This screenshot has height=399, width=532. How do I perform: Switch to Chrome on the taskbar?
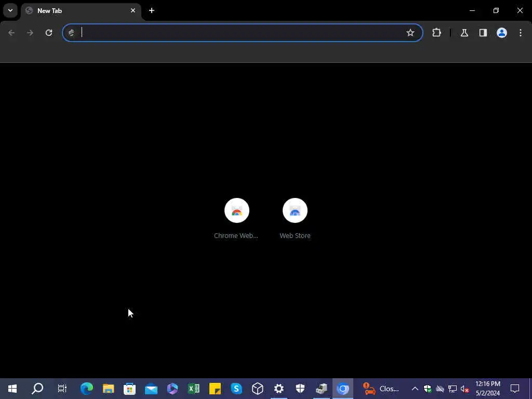tap(343, 389)
